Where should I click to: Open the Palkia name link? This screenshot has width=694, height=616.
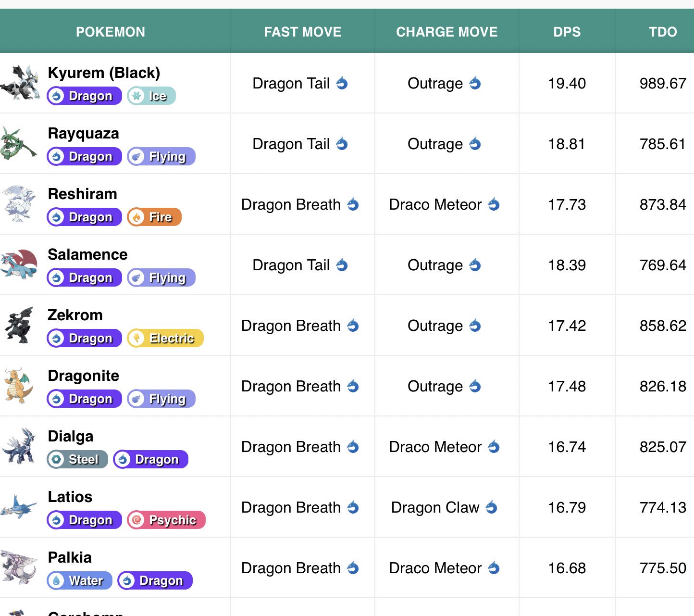click(70, 557)
